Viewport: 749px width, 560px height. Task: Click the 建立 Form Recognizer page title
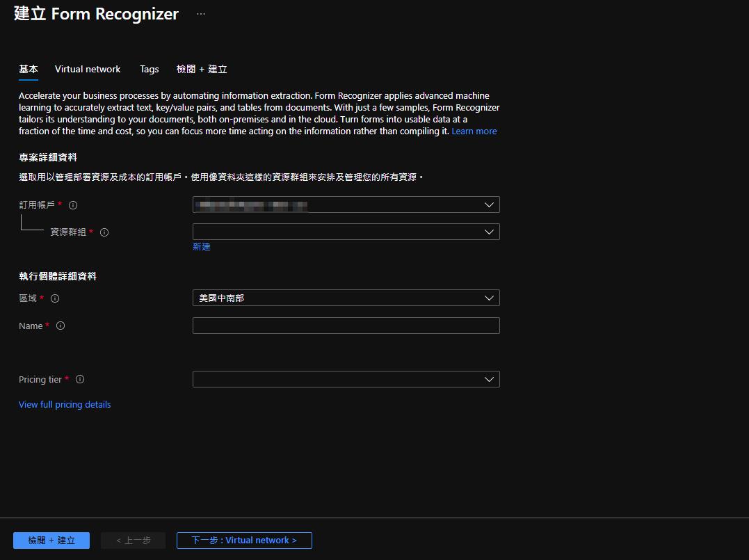pyautogui.click(x=96, y=14)
